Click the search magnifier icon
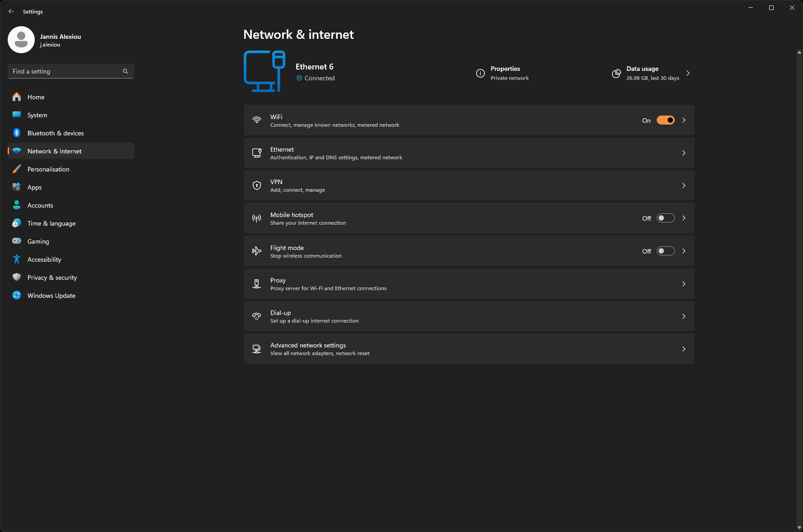 pyautogui.click(x=125, y=71)
